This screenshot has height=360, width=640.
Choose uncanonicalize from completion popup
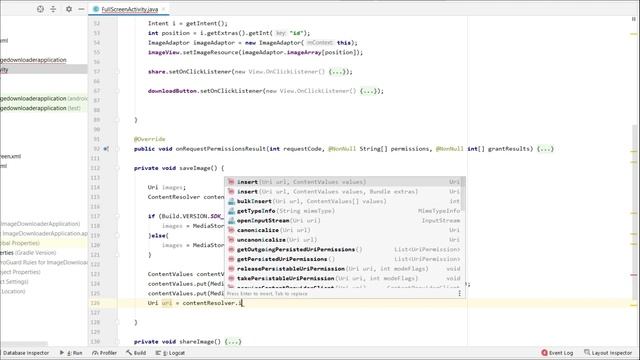click(344, 240)
